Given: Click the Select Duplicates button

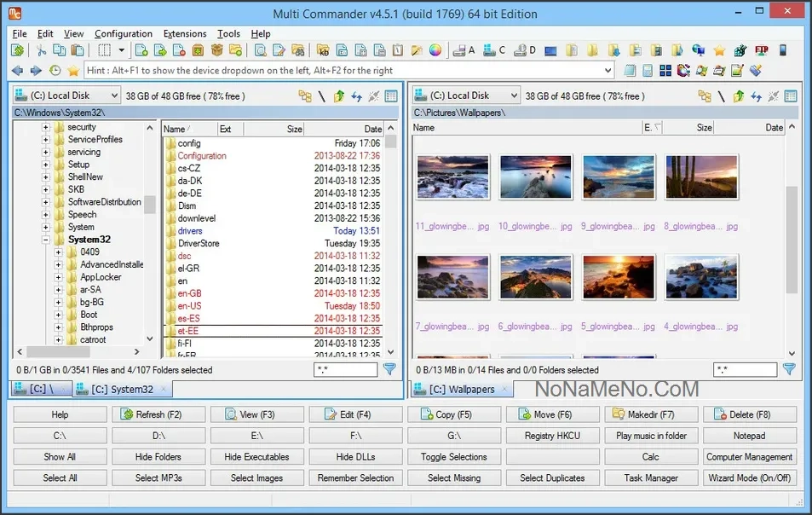Looking at the screenshot, I should [552, 478].
